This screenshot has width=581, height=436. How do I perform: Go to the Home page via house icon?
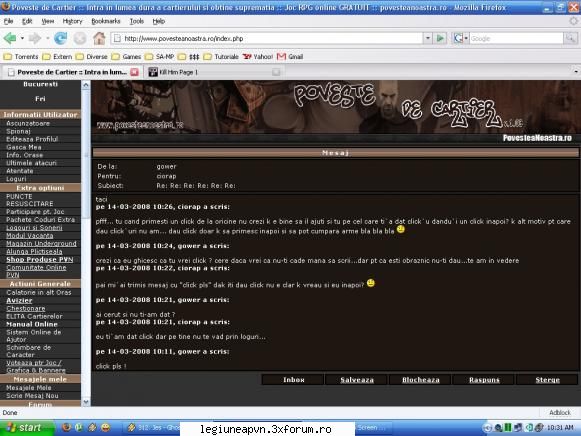coord(99,38)
